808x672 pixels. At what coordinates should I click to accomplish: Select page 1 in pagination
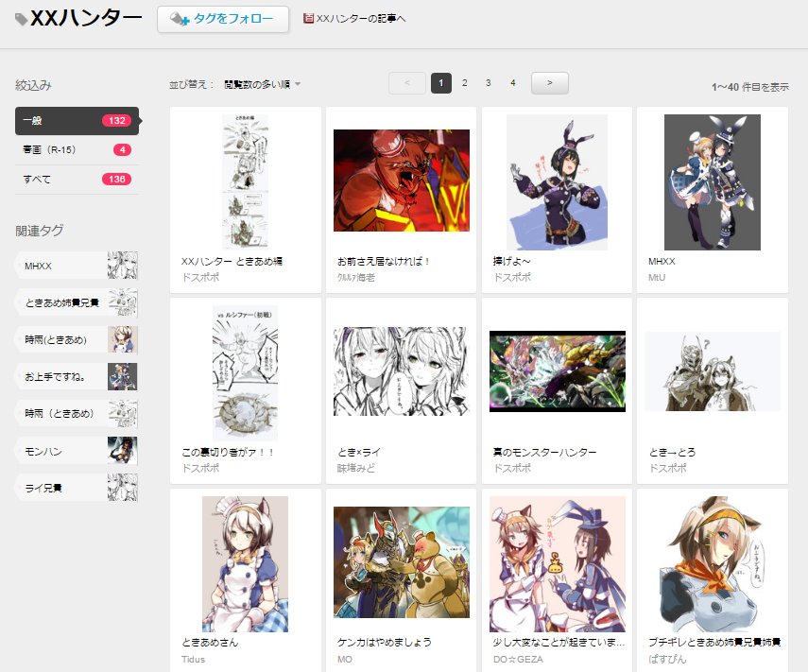tap(441, 83)
